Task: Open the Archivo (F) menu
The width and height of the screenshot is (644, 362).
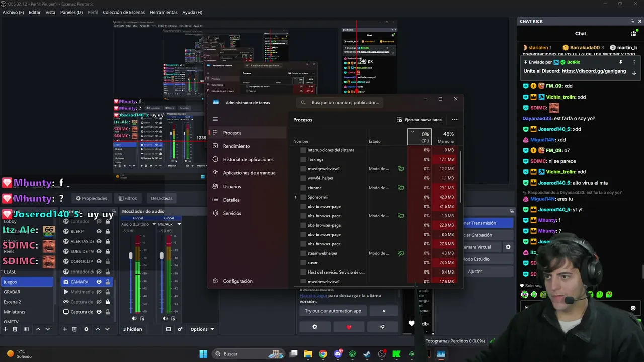Action: [13, 12]
